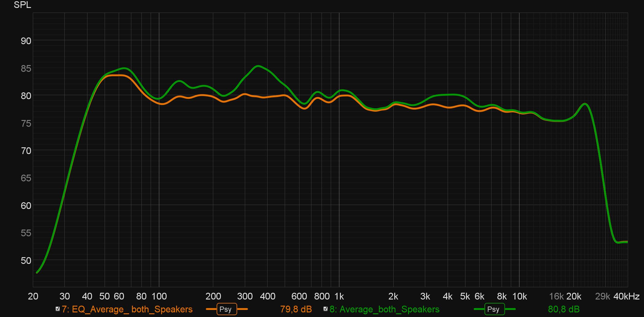Click the curve peak near 23 kHz
Screen dimensions: 644x317
(585, 104)
